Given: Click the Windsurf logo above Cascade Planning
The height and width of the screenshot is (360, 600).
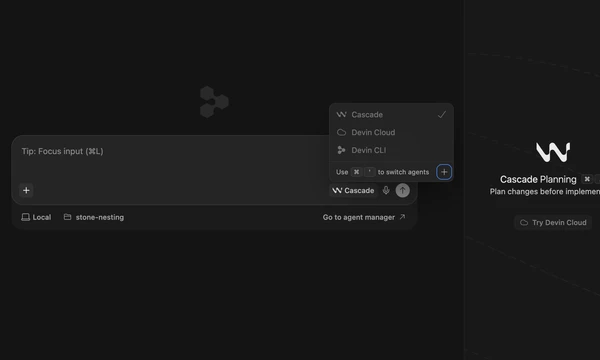Looking at the screenshot, I should tap(553, 152).
